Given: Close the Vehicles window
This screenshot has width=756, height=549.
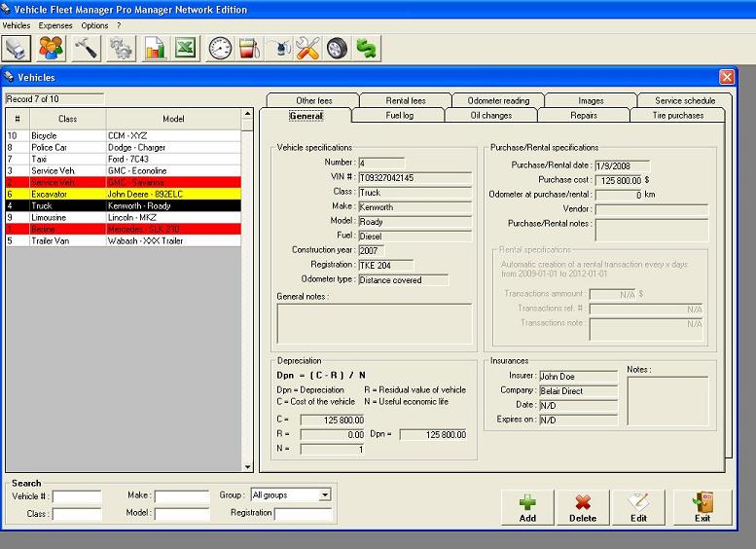Looking at the screenshot, I should [x=727, y=77].
